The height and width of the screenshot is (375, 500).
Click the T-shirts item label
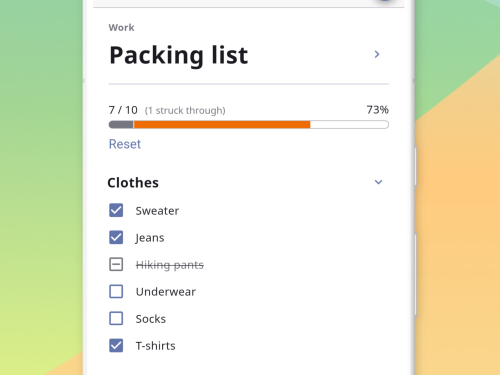pyautogui.click(x=155, y=346)
